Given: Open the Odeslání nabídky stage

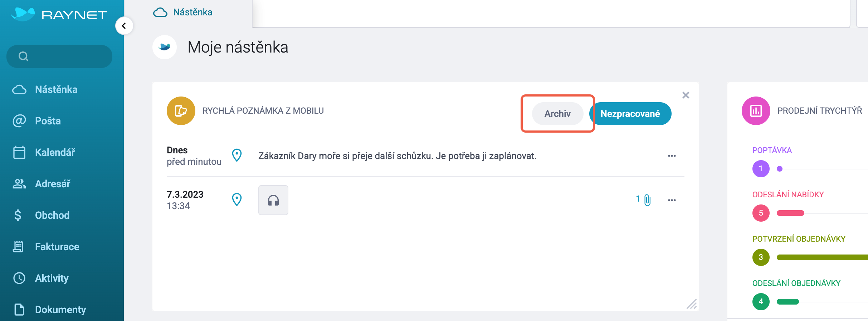Looking at the screenshot, I should 788,194.
